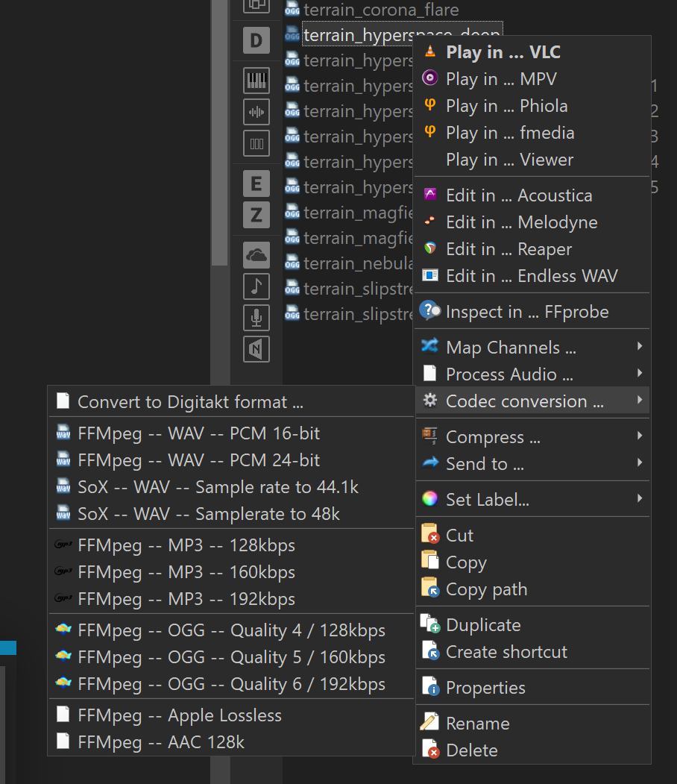The height and width of the screenshot is (784, 677).
Task: Choose Play in Viewer
Action: coord(532,160)
